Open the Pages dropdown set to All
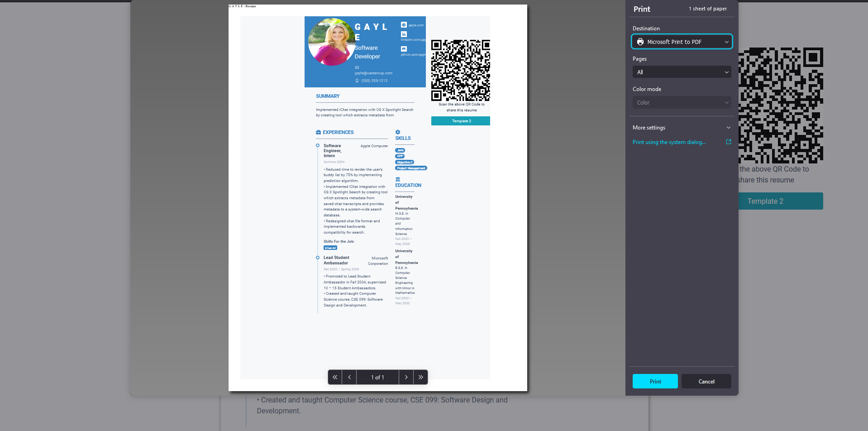Image resolution: width=868 pixels, height=431 pixels. point(682,72)
